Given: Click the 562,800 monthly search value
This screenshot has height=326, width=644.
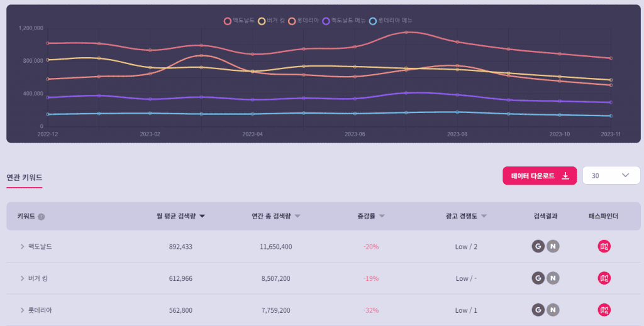Looking at the screenshot, I should coord(180,311).
